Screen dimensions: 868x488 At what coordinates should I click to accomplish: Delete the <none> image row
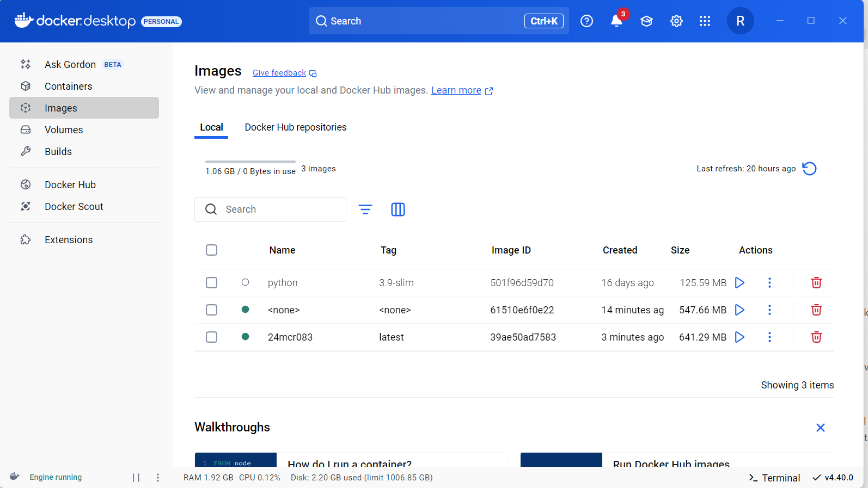coord(816,310)
